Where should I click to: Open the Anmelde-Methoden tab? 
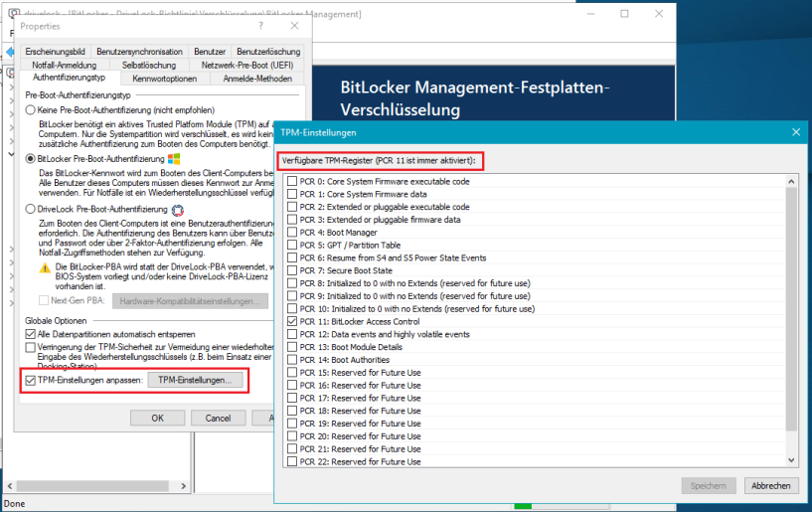(257, 79)
